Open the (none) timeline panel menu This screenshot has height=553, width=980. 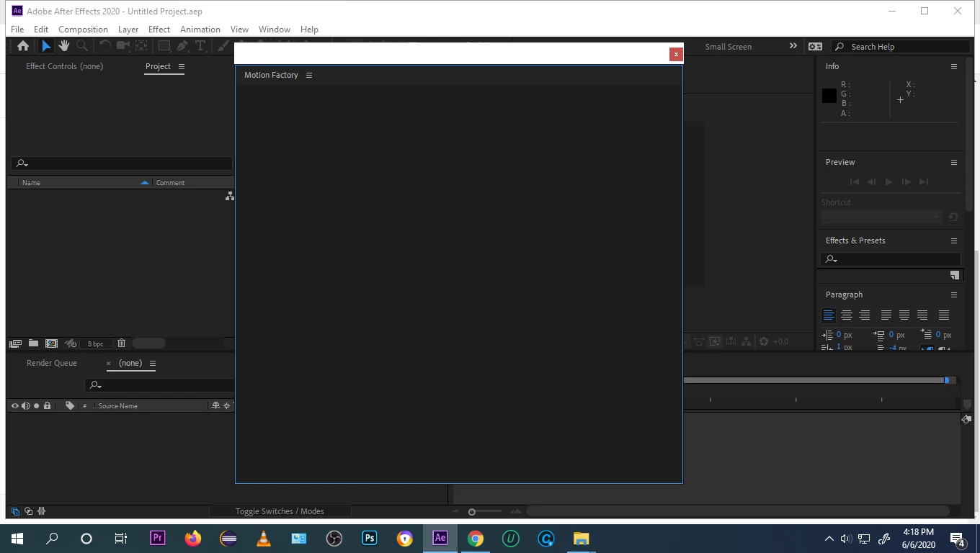tap(153, 363)
